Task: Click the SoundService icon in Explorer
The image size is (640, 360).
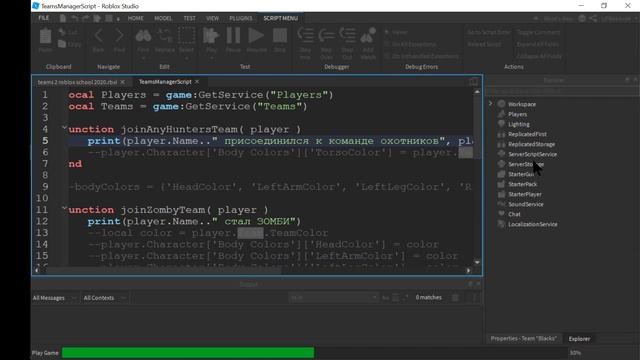Action: pos(502,204)
